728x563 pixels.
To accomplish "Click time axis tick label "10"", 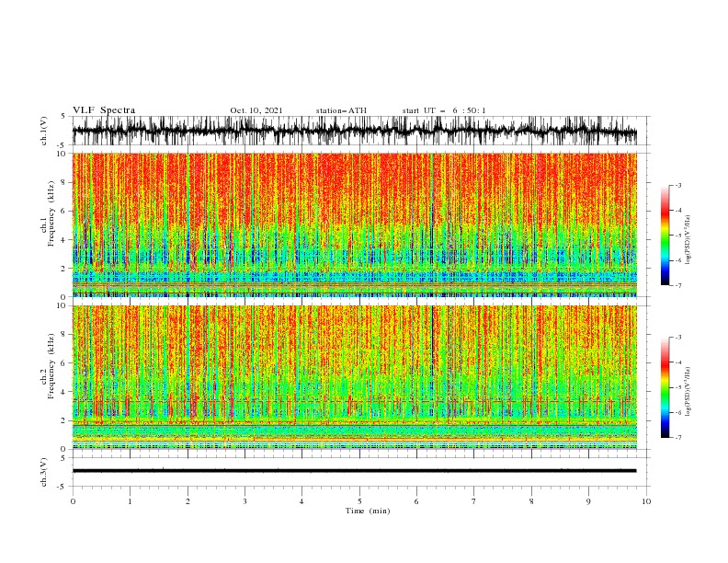I will tap(646, 501).
